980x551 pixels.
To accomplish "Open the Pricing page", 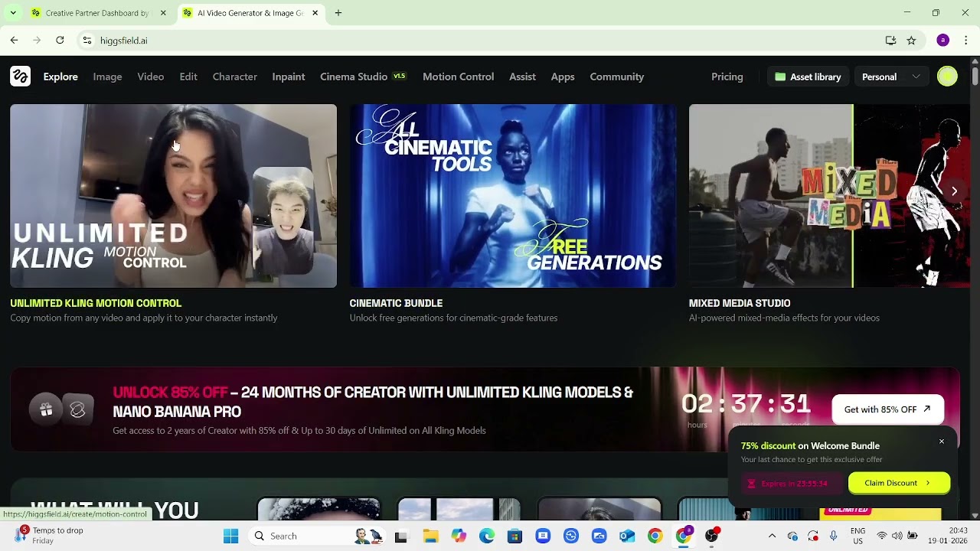I will coord(727,77).
